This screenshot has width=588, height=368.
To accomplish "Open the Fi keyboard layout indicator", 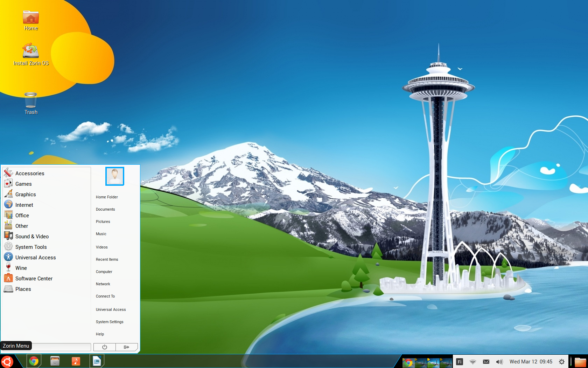I will [x=460, y=362].
